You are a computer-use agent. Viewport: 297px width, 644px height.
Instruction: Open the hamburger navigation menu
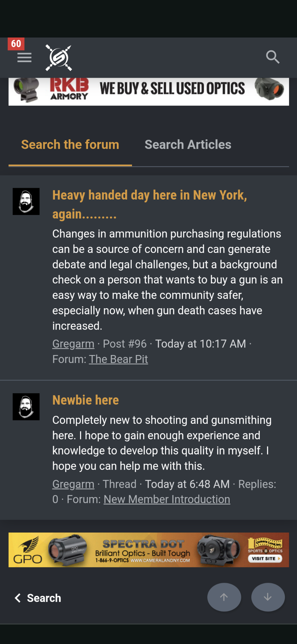click(24, 57)
